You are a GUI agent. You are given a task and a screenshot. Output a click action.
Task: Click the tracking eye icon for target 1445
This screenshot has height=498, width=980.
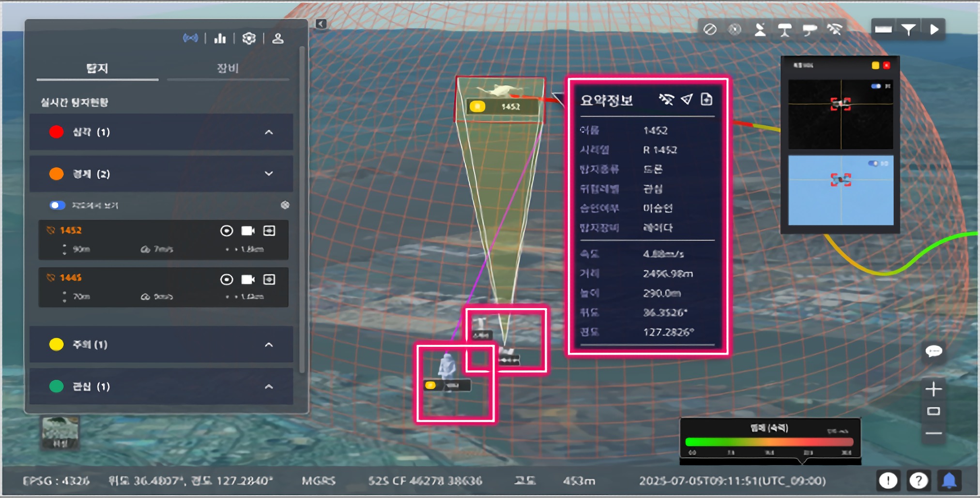[227, 280]
